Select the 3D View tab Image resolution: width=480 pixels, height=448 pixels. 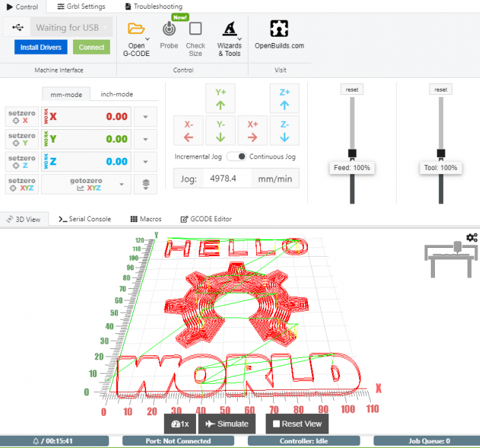click(x=24, y=219)
